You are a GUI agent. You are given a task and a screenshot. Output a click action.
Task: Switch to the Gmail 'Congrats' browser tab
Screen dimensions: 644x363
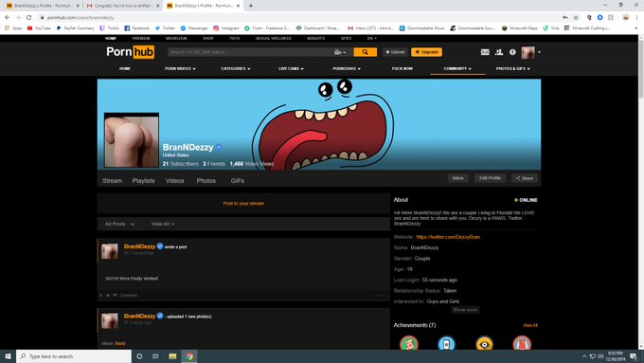point(123,6)
